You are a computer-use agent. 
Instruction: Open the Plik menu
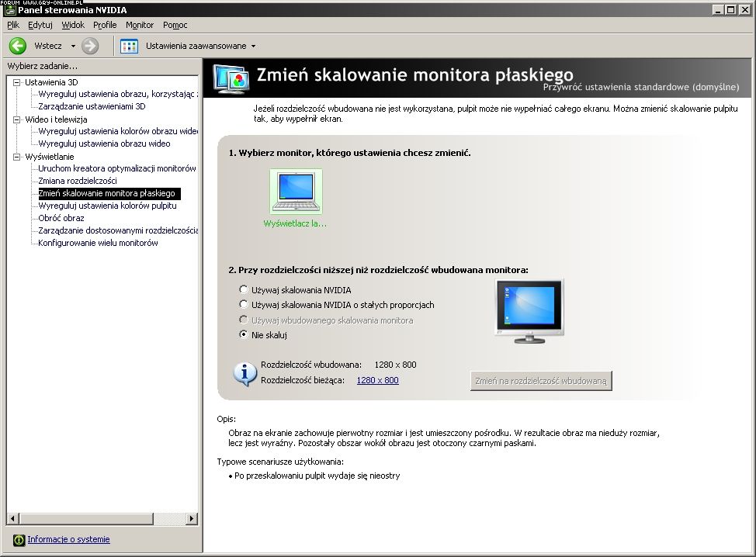tap(13, 25)
